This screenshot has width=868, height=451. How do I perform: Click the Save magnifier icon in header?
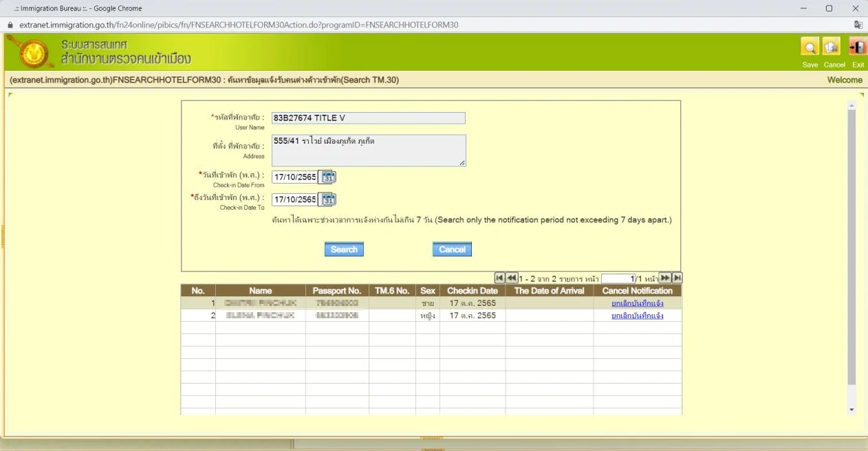coord(810,47)
